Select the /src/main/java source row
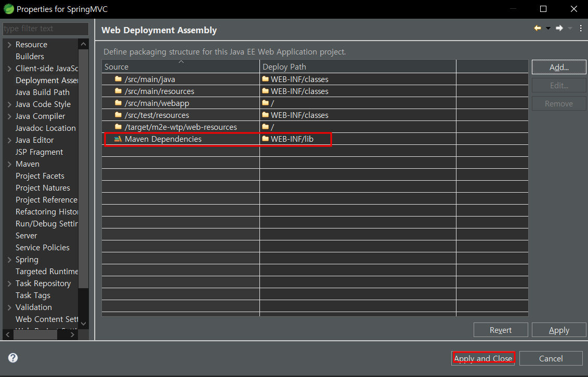This screenshot has width=588, height=377. 315,79
